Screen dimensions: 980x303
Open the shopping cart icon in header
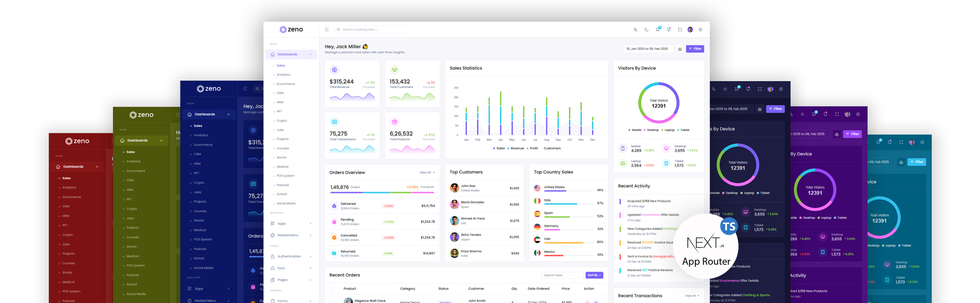click(x=658, y=30)
